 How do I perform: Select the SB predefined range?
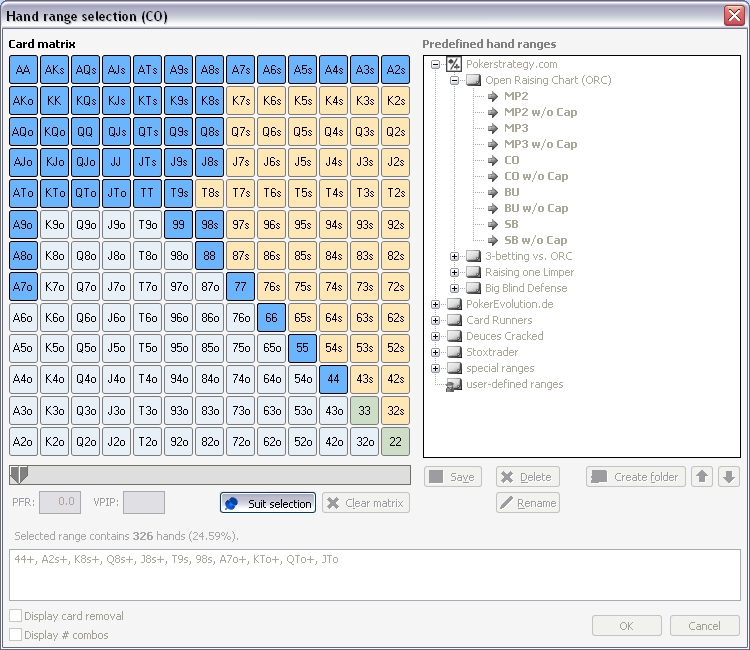click(511, 224)
